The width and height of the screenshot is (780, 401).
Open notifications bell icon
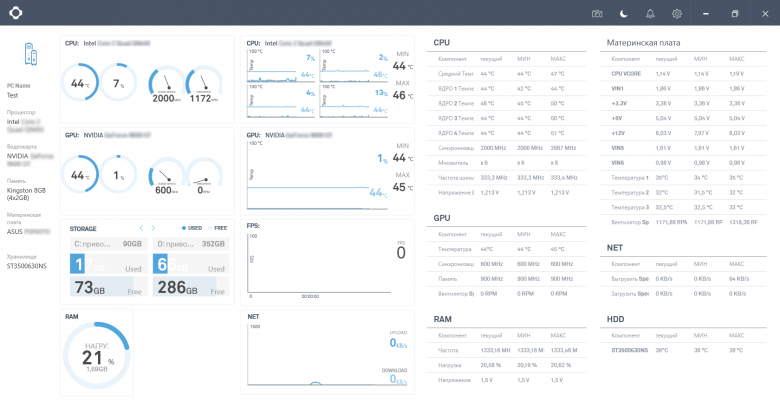tap(650, 14)
